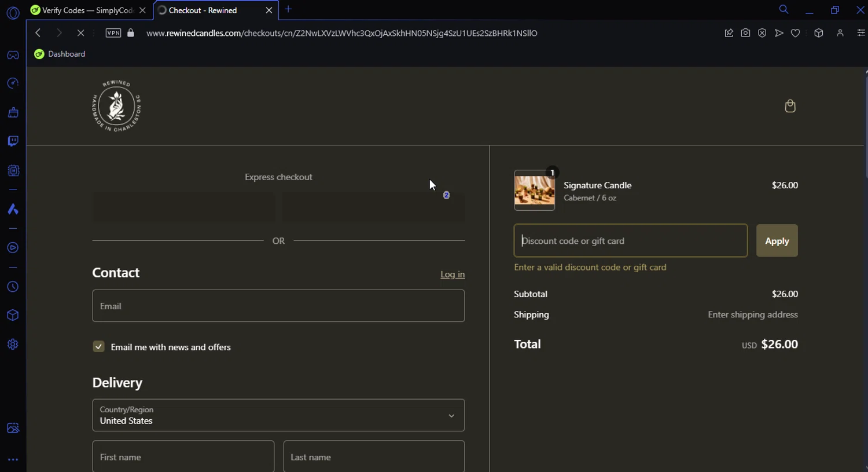Click the picture icon near sidebar bottom
Screen dimensions: 868x472
point(13,428)
